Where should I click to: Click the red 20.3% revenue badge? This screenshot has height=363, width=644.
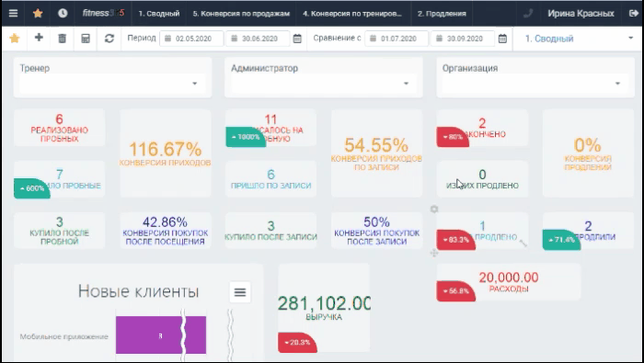tap(297, 342)
